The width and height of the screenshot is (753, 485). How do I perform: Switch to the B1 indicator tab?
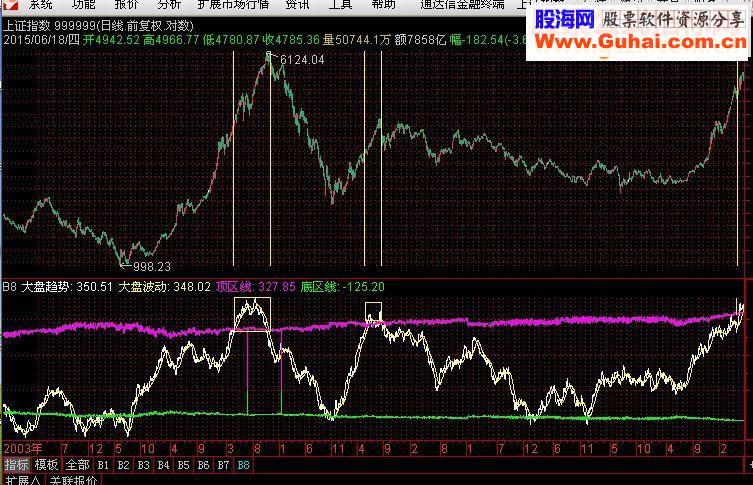(x=103, y=465)
